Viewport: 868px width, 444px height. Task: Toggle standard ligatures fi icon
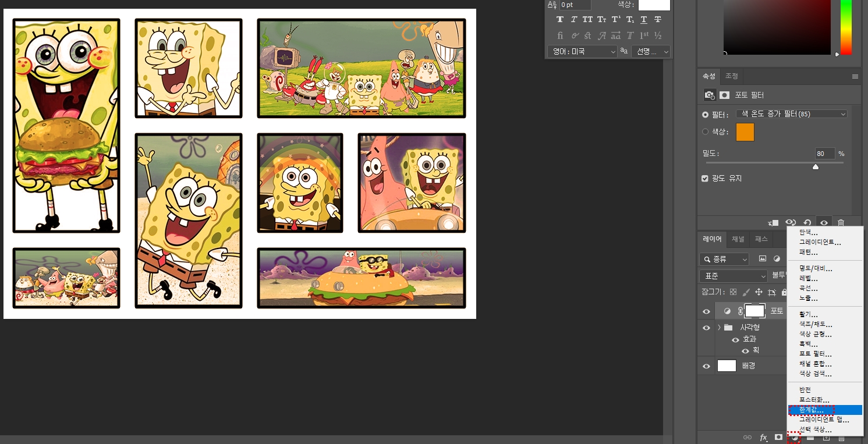click(560, 35)
